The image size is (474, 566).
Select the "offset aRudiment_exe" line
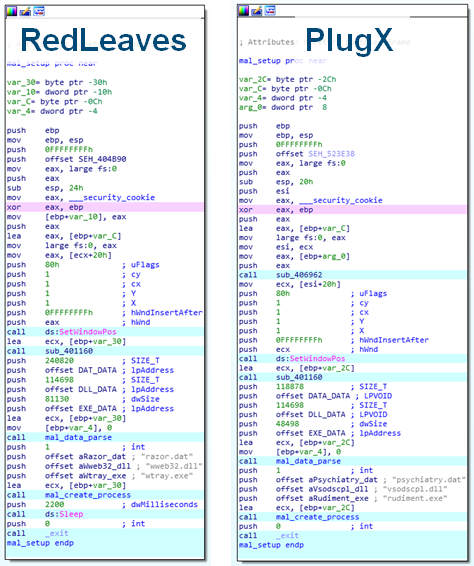pos(343,498)
